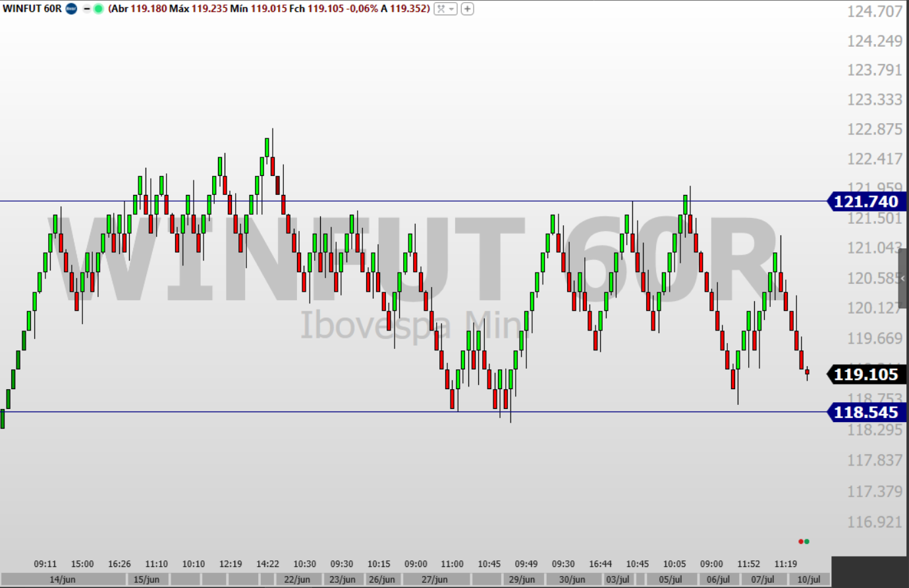Click the -0,06% variation in header

click(362, 9)
